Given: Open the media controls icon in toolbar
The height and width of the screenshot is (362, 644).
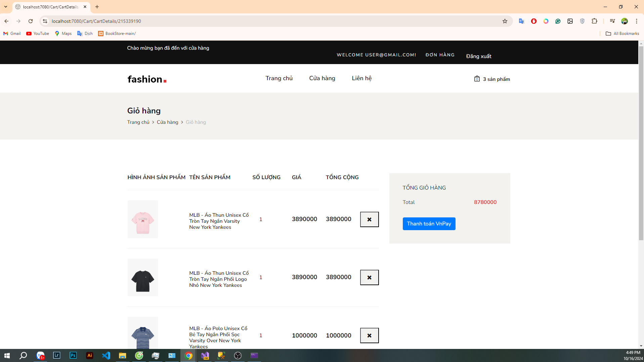Looking at the screenshot, I should click(x=612, y=21).
